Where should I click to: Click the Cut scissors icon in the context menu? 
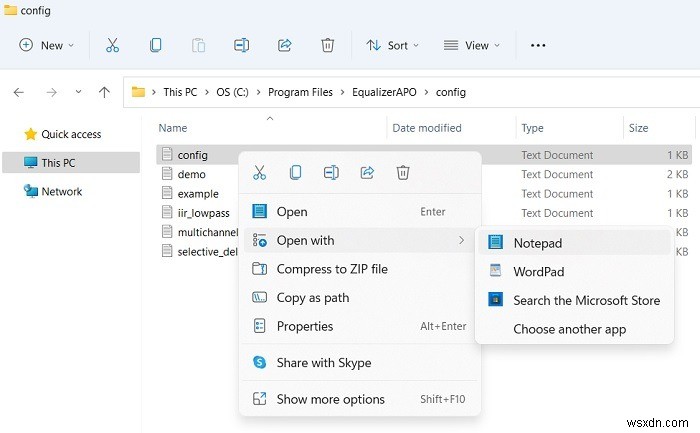(260, 173)
